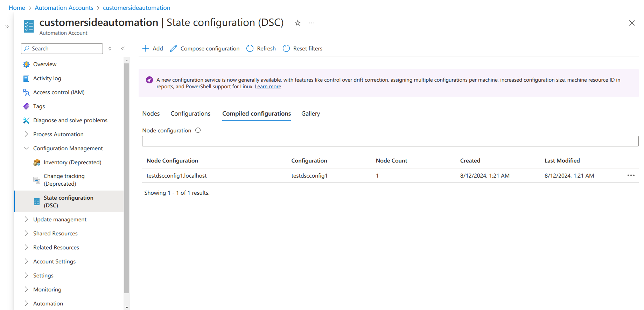Image resolution: width=644 pixels, height=310 pixels.
Task: Click the Activity log icon
Action: click(26, 78)
